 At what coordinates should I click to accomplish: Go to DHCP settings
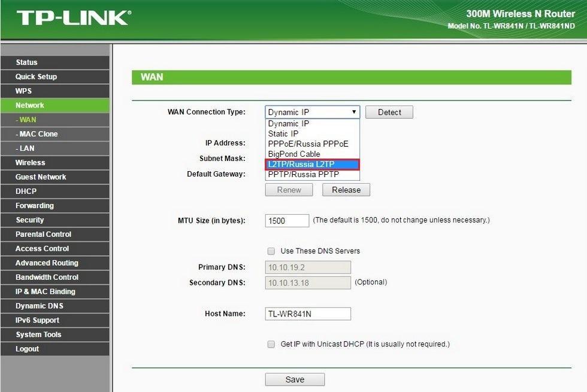pos(55,191)
